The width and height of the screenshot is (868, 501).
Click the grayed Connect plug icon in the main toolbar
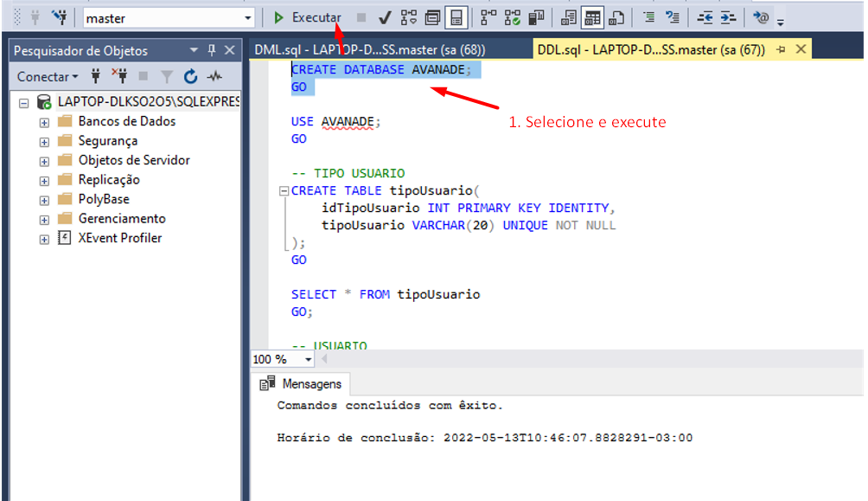click(x=35, y=17)
